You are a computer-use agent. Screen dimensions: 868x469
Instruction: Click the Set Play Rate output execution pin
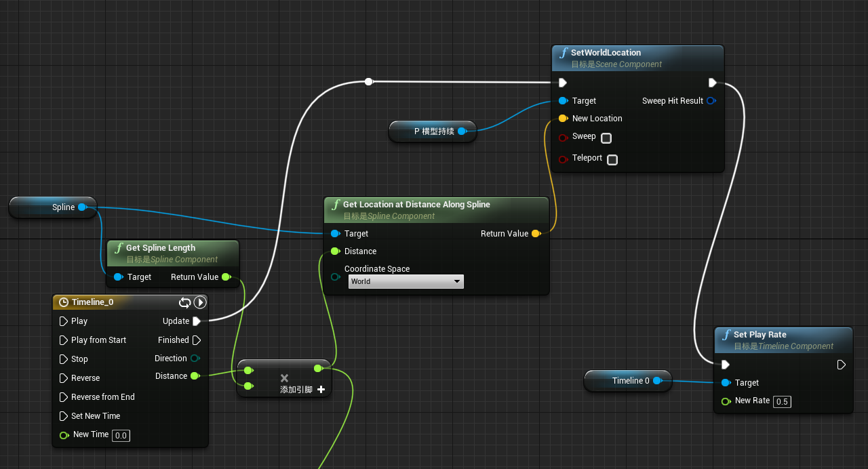pyautogui.click(x=841, y=365)
